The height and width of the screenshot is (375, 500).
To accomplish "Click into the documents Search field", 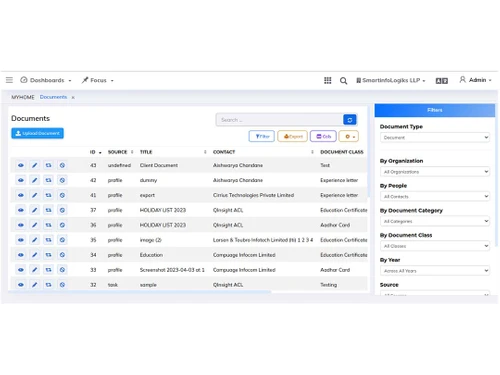I will (x=279, y=120).
